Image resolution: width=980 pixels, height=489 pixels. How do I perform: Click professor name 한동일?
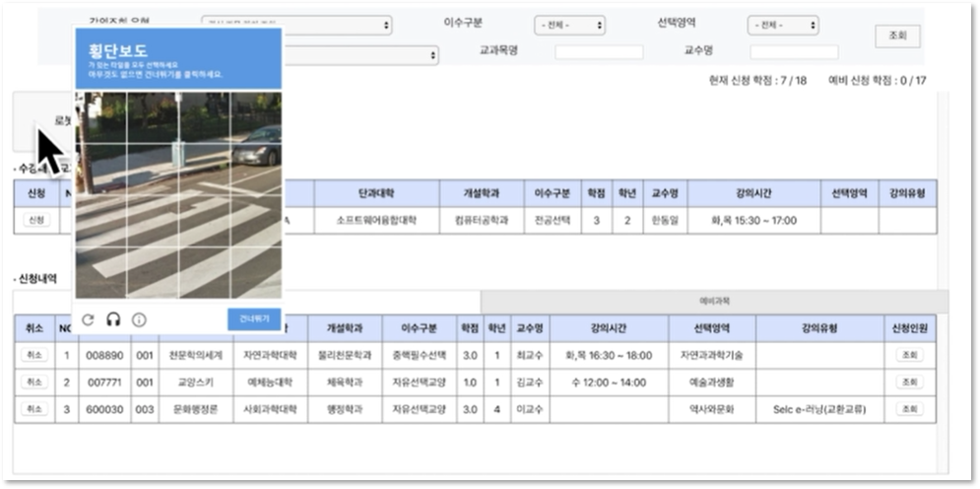point(665,220)
